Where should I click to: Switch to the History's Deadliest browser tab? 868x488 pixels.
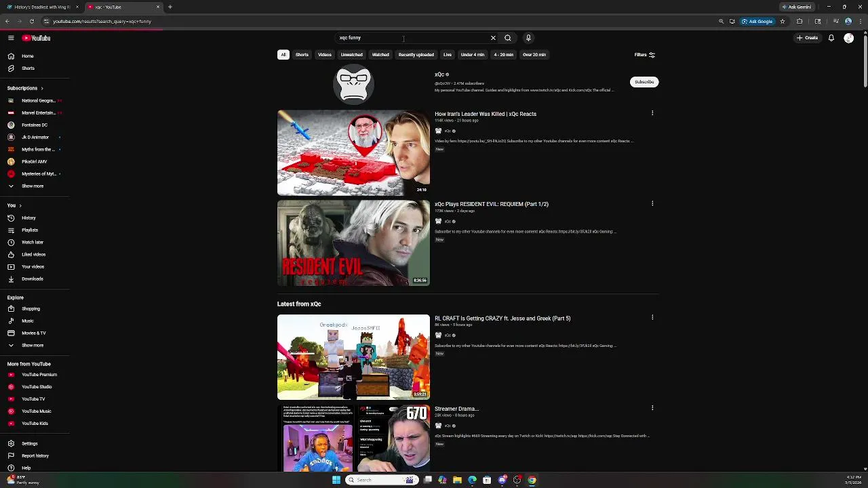[x=42, y=7]
